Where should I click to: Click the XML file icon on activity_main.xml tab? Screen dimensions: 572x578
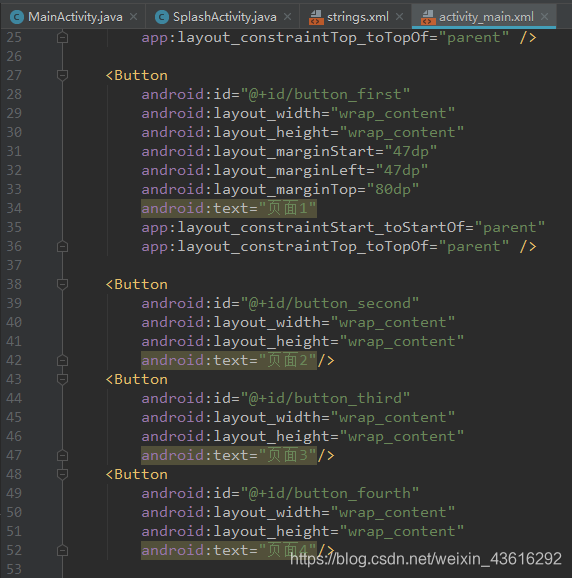click(x=428, y=17)
